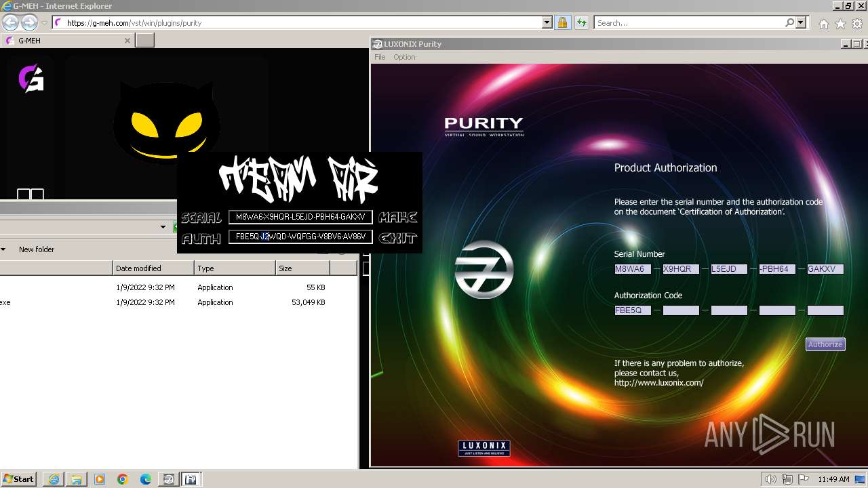Screen dimensions: 868x488
Task: Refresh the page with green arrows icon
Action: 581,22
